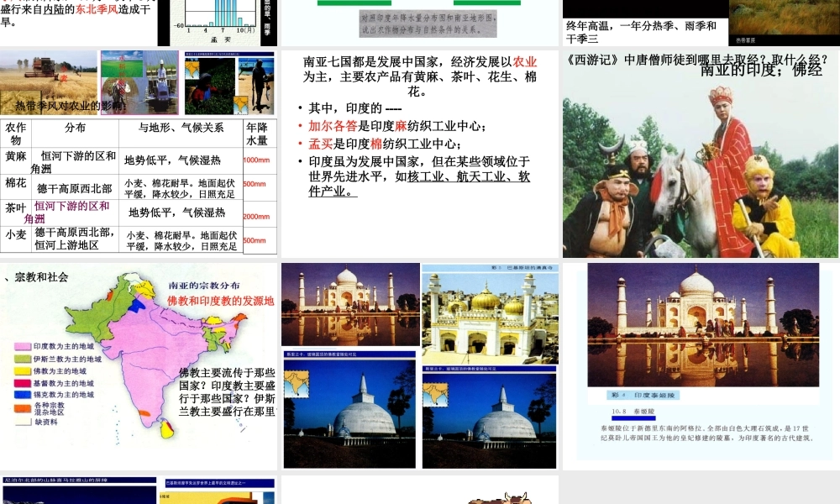The height and width of the screenshot is (504, 840).
Task: Click the heading 宗教和社会
Action: coord(40,277)
